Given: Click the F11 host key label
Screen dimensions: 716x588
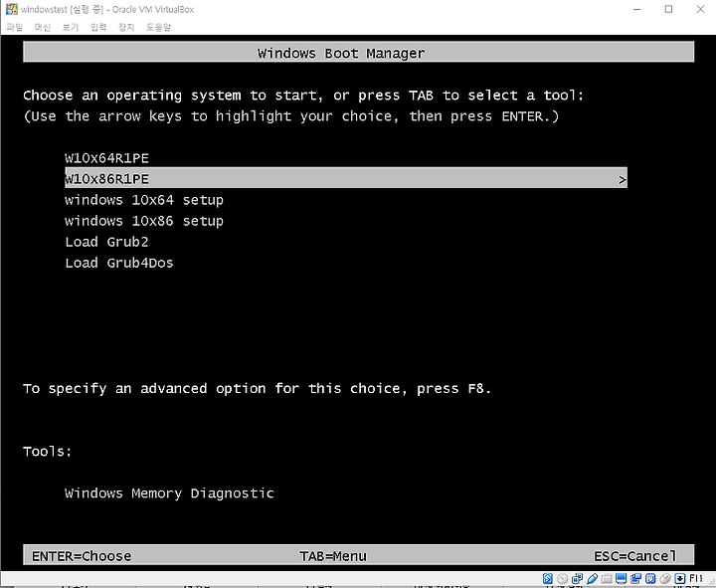Looking at the screenshot, I should pos(696,578).
